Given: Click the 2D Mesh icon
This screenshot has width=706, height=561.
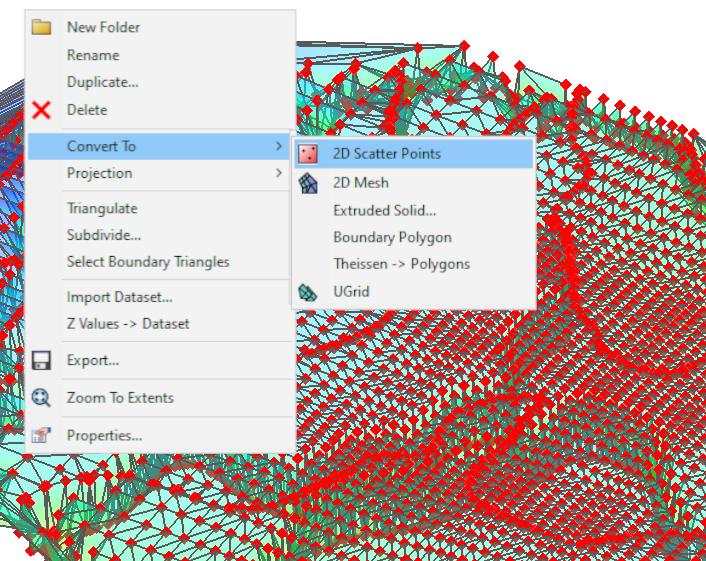Looking at the screenshot, I should [x=309, y=183].
